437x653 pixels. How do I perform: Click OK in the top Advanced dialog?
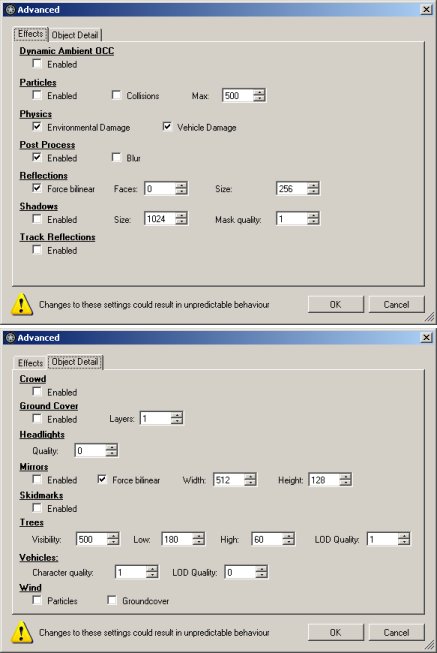click(335, 304)
